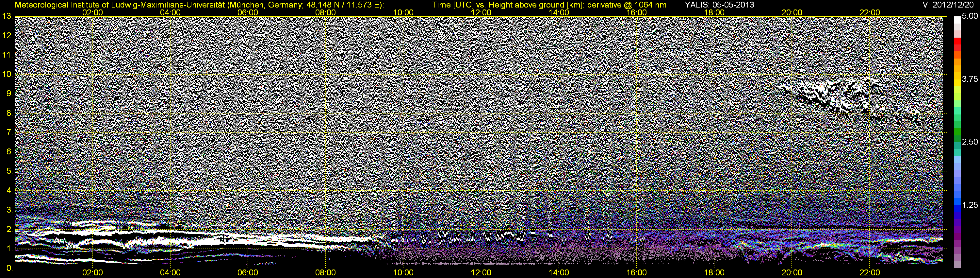Click the 1.25 colorbar value

pos(970,205)
